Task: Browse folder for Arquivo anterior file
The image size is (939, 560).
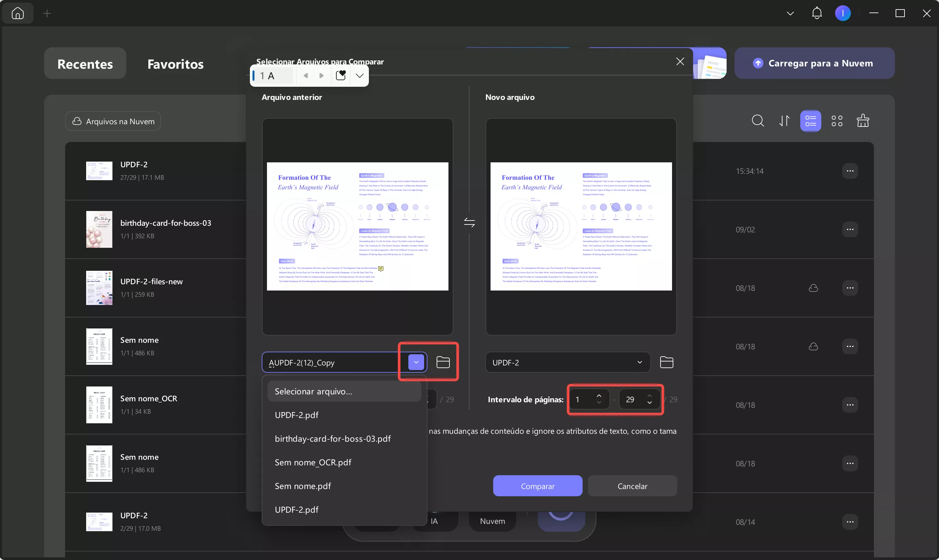Action: click(x=443, y=362)
